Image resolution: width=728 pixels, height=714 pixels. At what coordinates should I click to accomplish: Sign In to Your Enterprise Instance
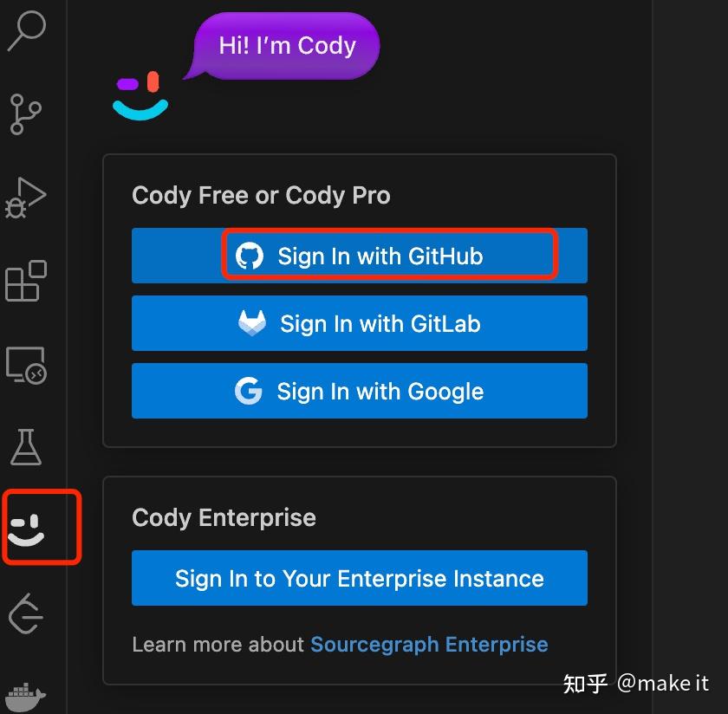click(x=359, y=577)
